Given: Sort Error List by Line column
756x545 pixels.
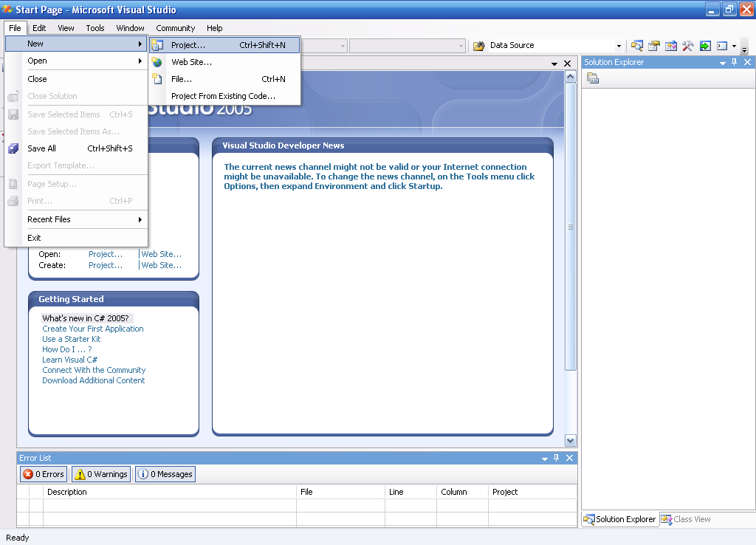Looking at the screenshot, I should [410, 492].
